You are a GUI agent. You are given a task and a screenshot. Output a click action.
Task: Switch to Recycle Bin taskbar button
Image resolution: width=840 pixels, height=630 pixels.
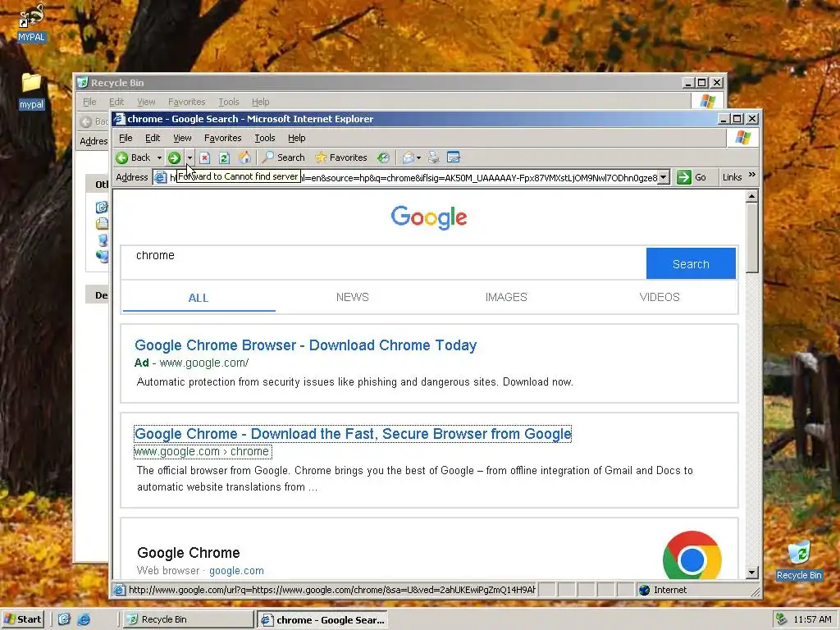click(188, 619)
